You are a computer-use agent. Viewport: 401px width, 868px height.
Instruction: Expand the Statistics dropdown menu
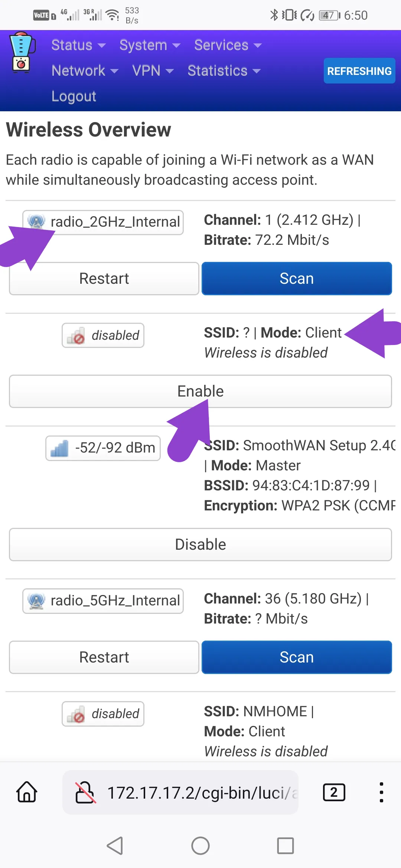click(x=224, y=70)
